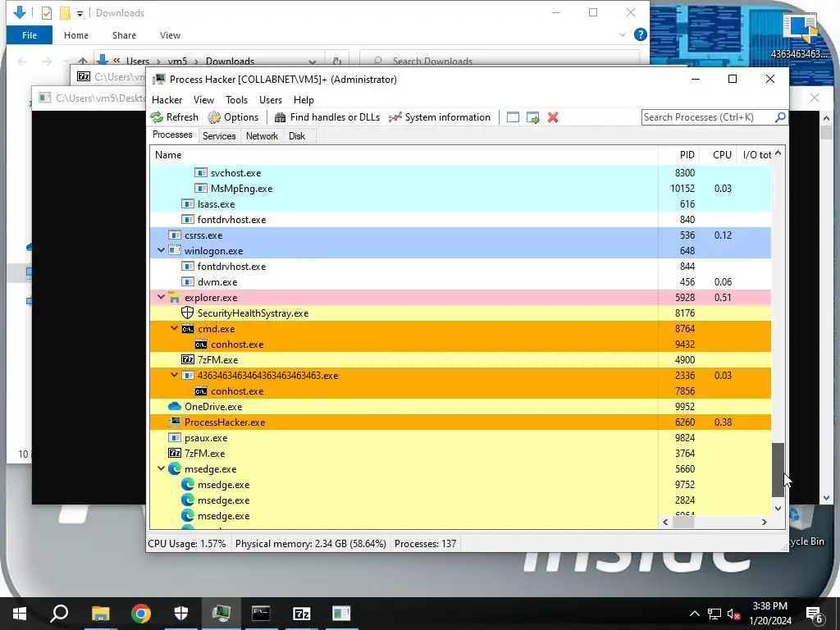Click the 7zFM.exe icon with PID 3764
Image resolution: width=840 pixels, height=630 pixels.
pyautogui.click(x=175, y=453)
